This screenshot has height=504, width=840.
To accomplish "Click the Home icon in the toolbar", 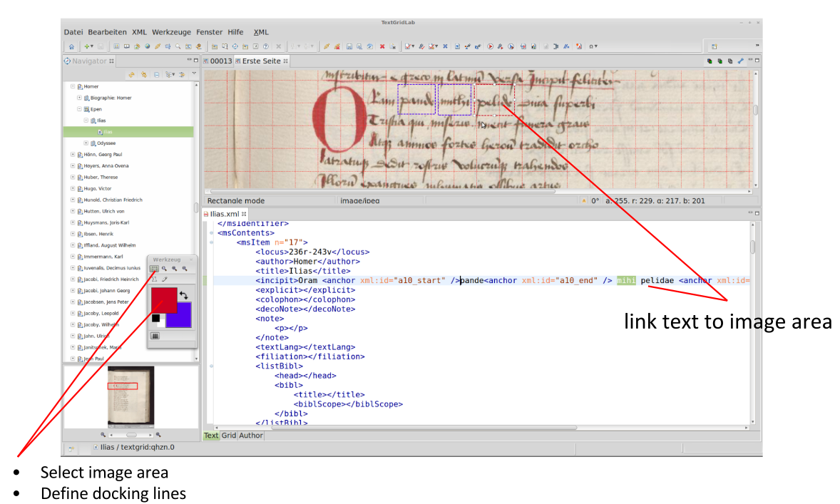I will coord(71,46).
